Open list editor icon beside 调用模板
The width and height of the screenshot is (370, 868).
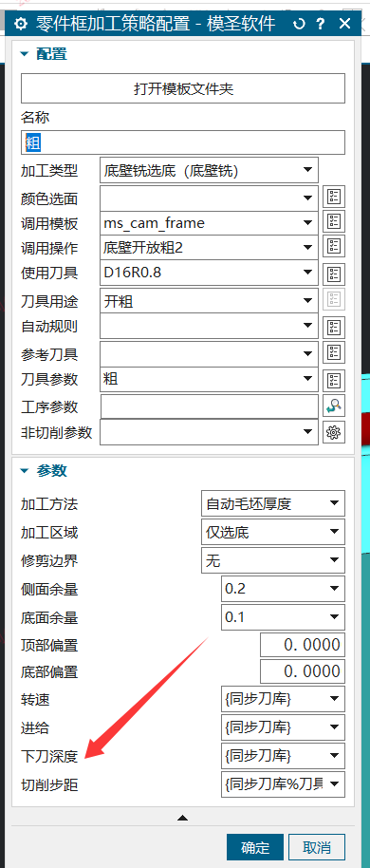pos(334,221)
